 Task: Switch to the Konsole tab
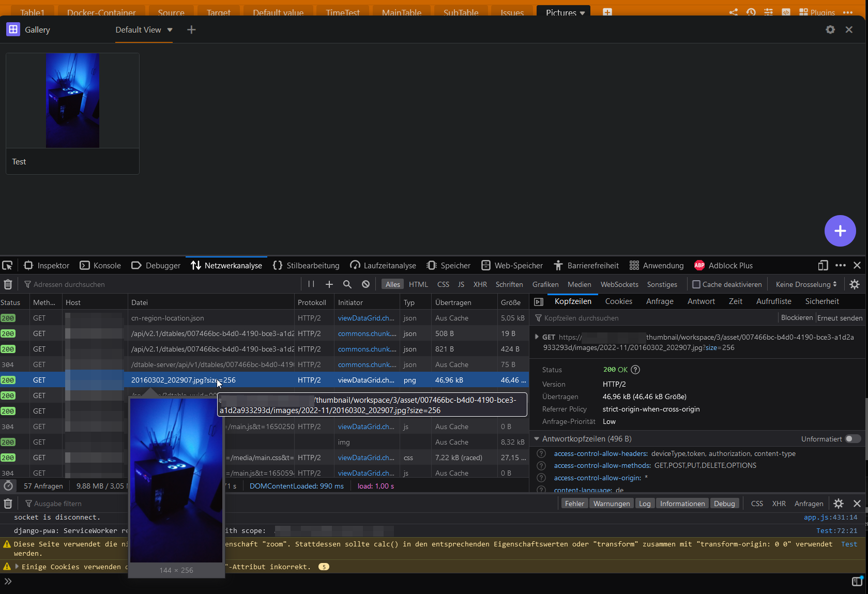tap(100, 266)
